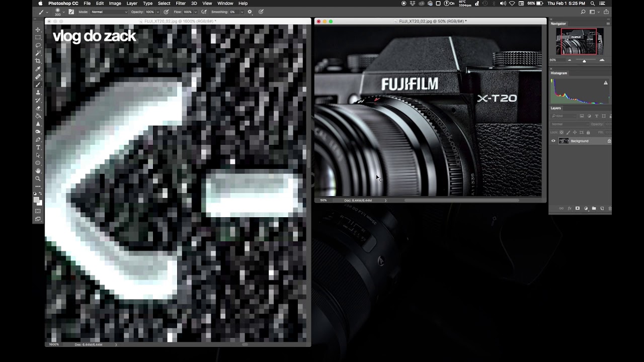Toggle type layer filter in Layers
Image resolution: width=644 pixels, height=362 pixels.
pos(597,116)
